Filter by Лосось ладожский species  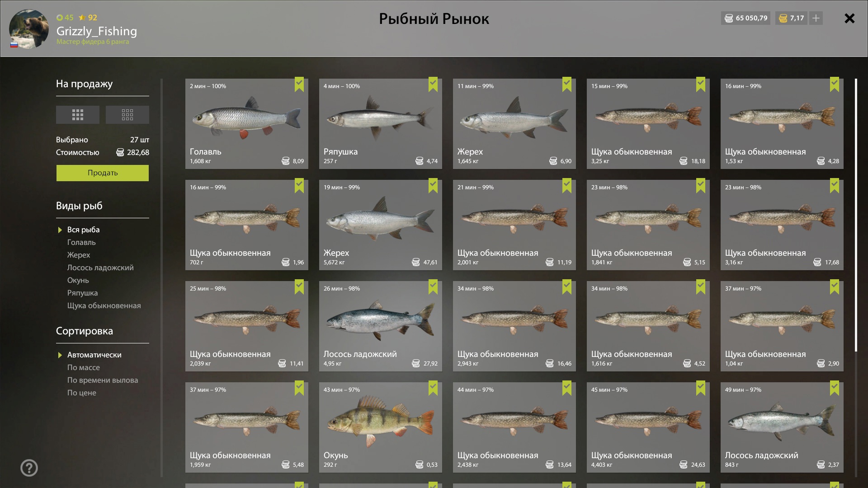pos(100,267)
